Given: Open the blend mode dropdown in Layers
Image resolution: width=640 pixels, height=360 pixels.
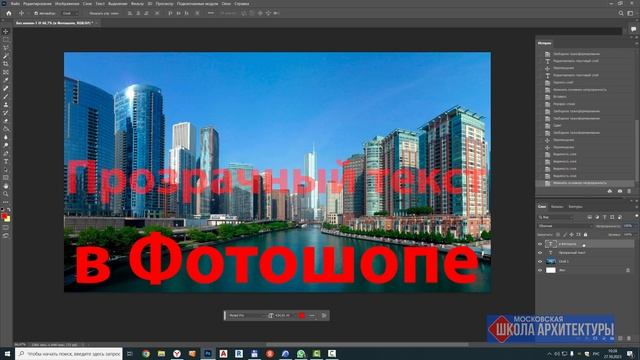Looking at the screenshot, I should pos(565,226).
